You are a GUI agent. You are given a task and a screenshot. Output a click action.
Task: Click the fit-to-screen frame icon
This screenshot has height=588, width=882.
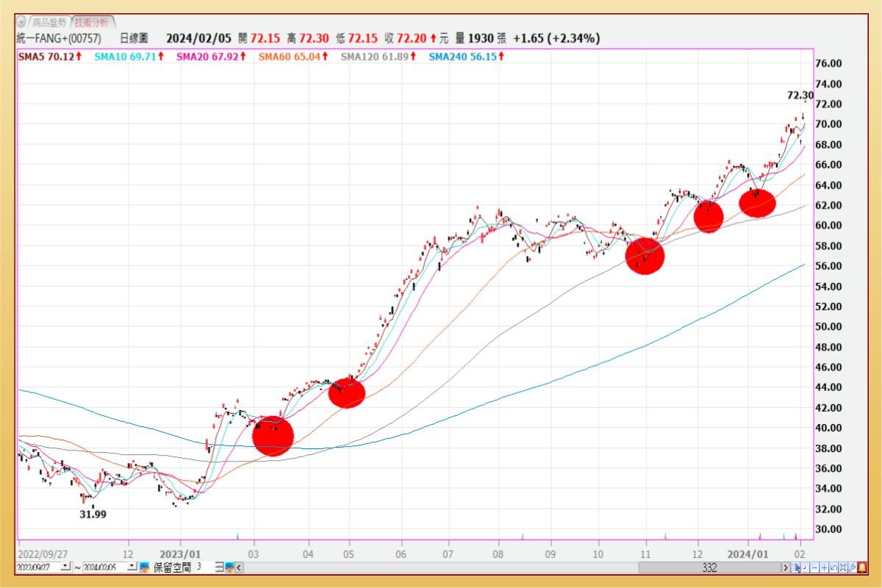[x=842, y=567]
